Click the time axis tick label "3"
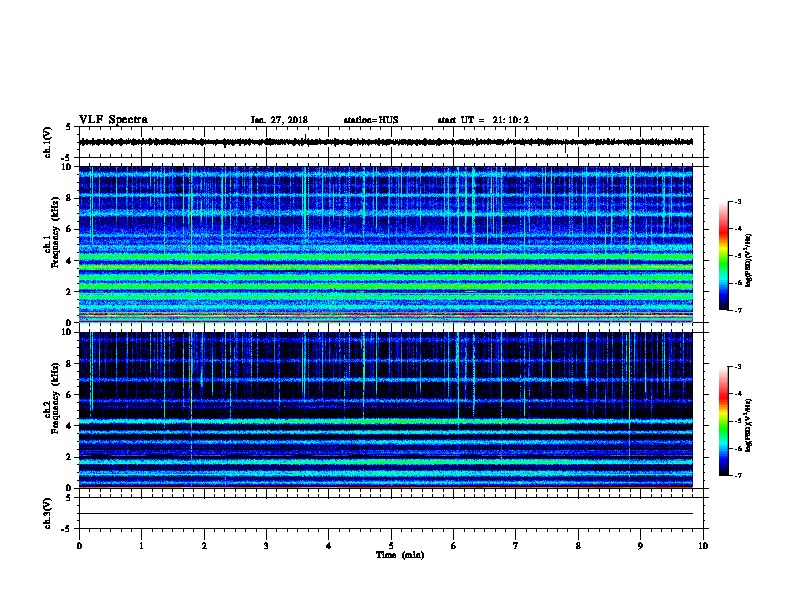Viewport: 792px width, 612px height. coord(266,546)
